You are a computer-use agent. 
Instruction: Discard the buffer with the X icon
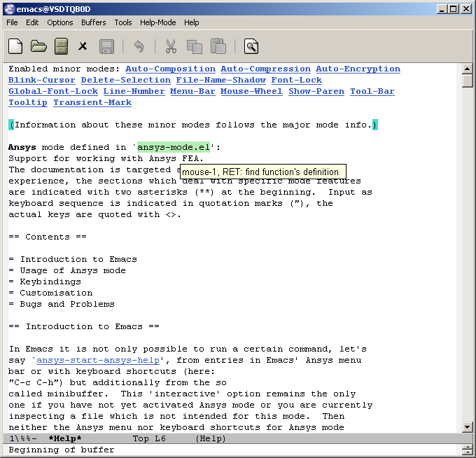coord(83,46)
